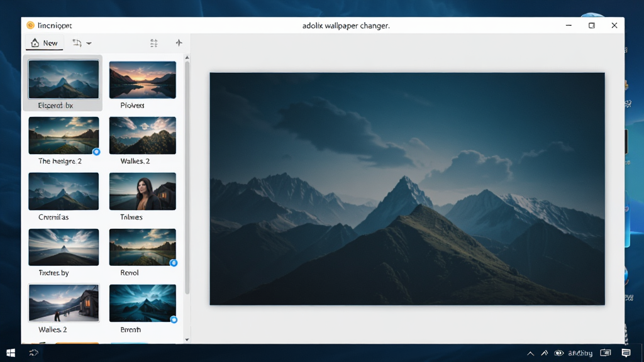Viewport: 644px width, 362px height.
Task: Open the Windows Start button
Action: [x=11, y=353]
